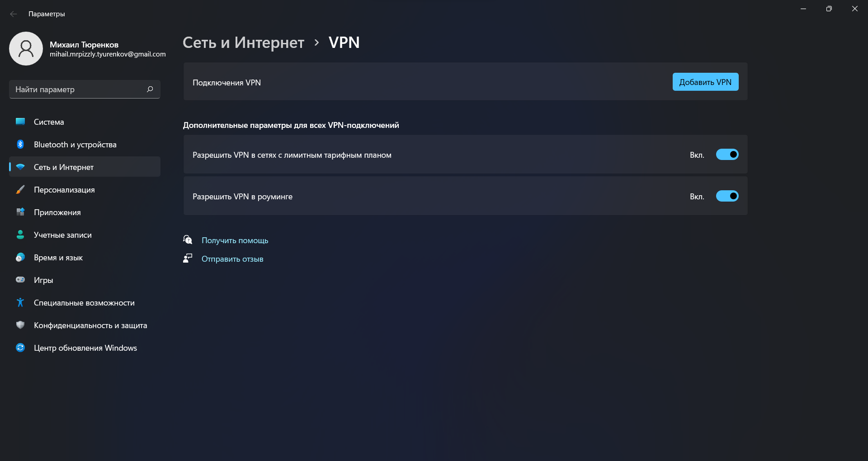The image size is (868, 461).
Task: Open Приложения settings section
Action: 85,212
